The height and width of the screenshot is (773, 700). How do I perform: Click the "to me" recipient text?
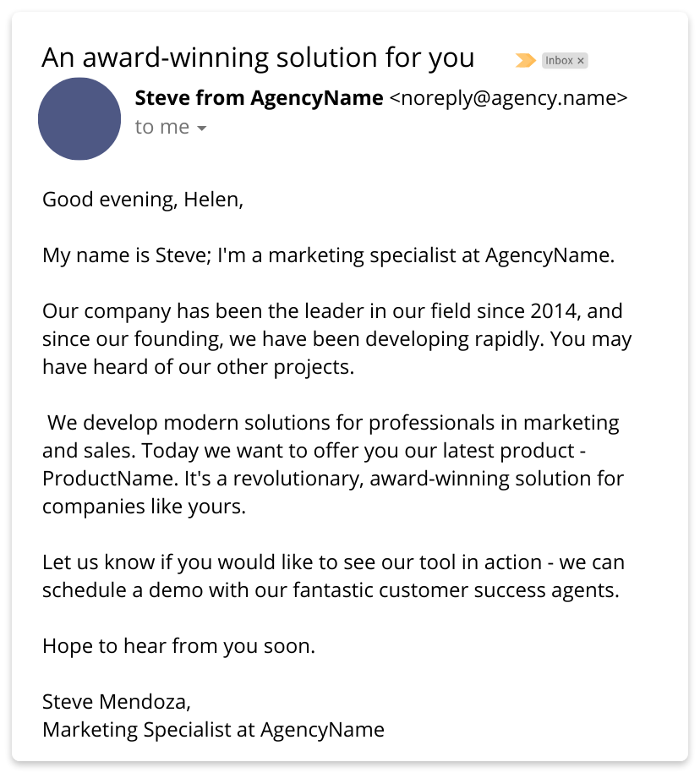click(162, 127)
